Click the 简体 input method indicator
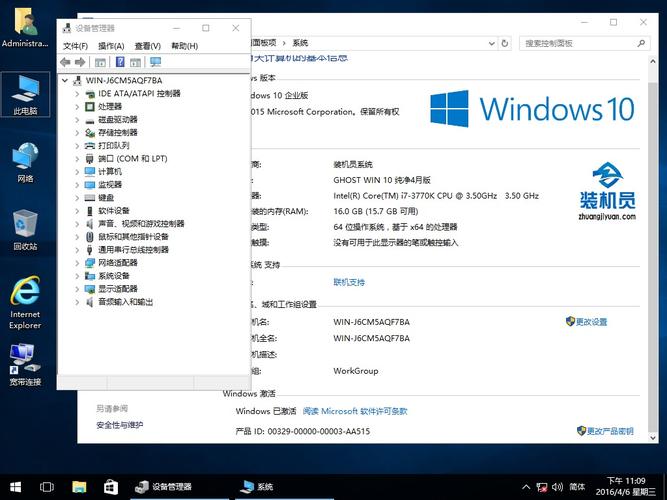Screen dimensions: 667x500 (577, 487)
